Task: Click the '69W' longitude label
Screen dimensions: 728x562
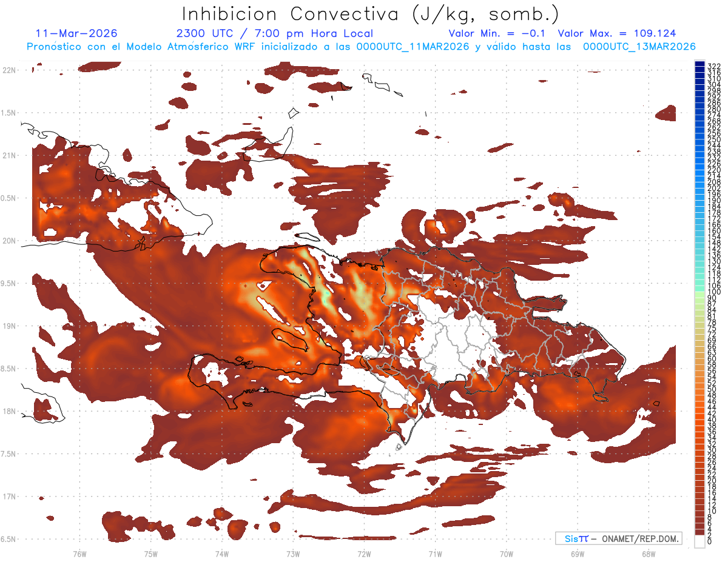Action: click(578, 553)
